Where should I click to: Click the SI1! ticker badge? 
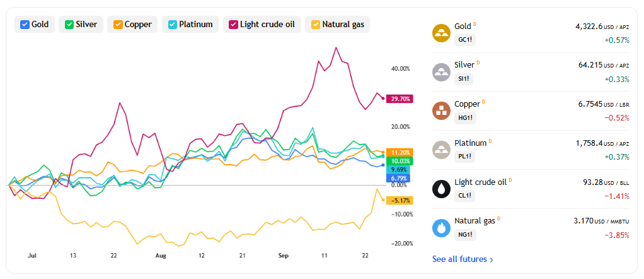[x=464, y=79]
